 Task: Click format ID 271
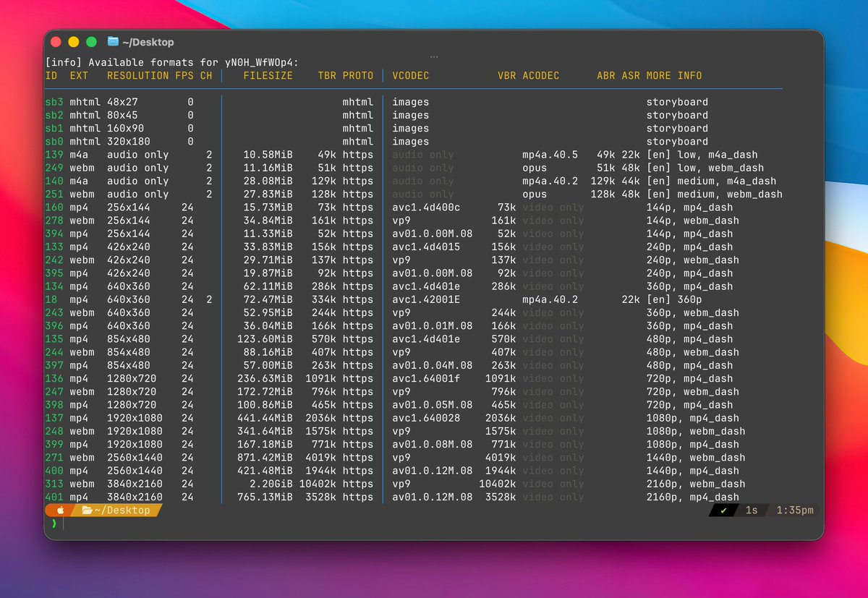[x=54, y=458]
